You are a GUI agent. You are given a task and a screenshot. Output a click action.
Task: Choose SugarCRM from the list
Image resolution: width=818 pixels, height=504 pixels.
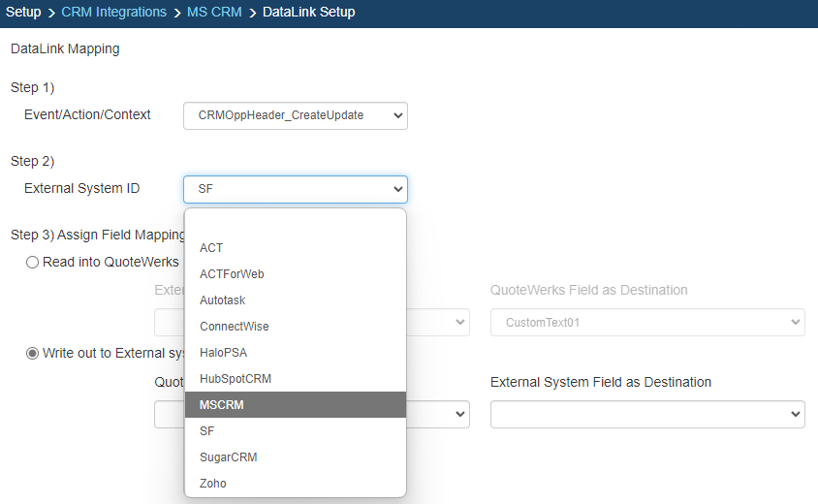295,457
